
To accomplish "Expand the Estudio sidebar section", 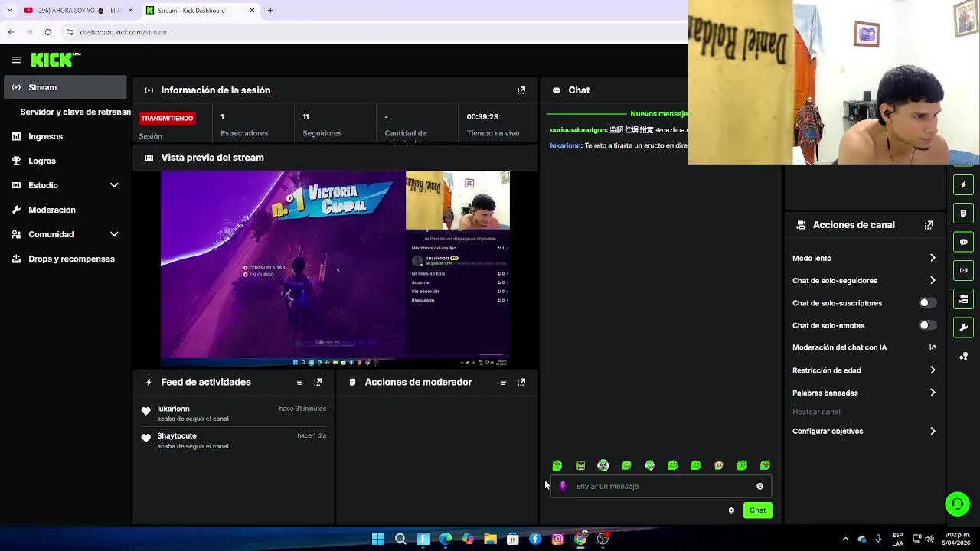I will 114,185.
